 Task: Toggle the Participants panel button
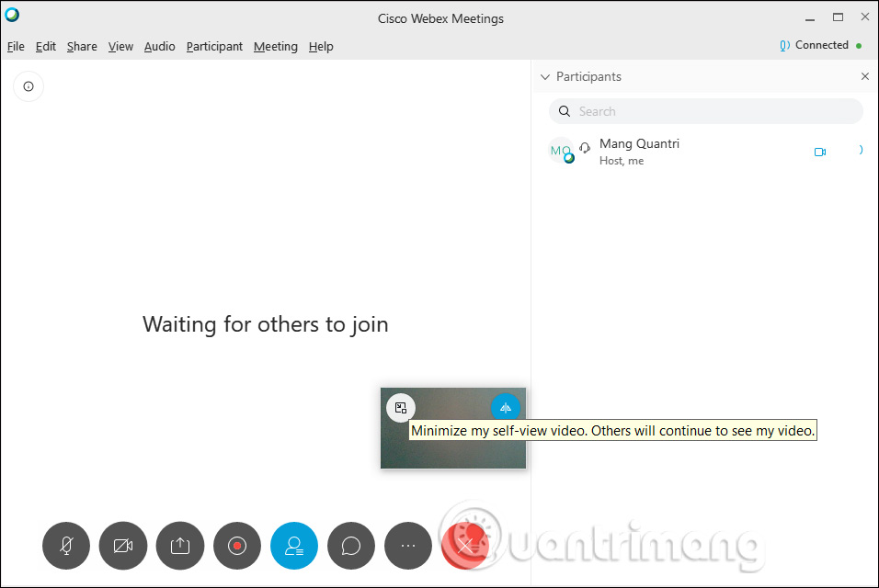(x=294, y=546)
